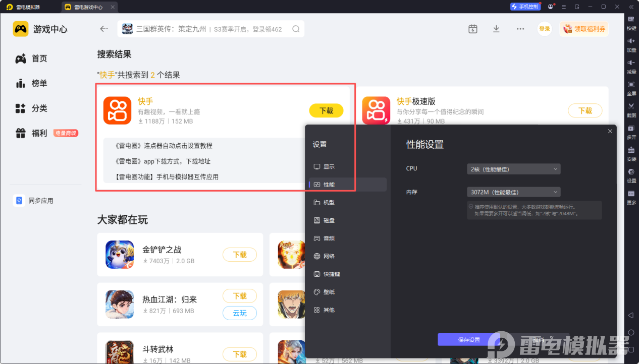Click the Android back triangle icon
The width and height of the screenshot is (639, 364).
coord(631,315)
